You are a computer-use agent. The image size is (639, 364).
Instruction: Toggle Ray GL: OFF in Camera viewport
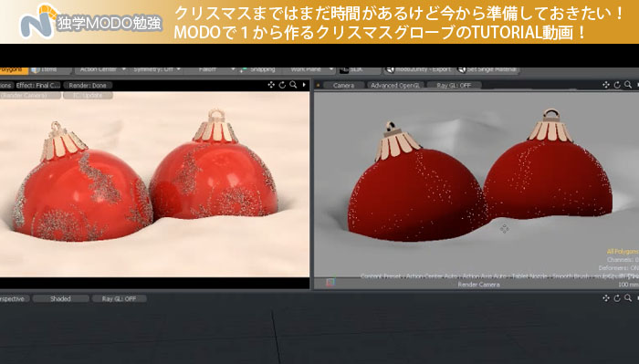click(454, 86)
